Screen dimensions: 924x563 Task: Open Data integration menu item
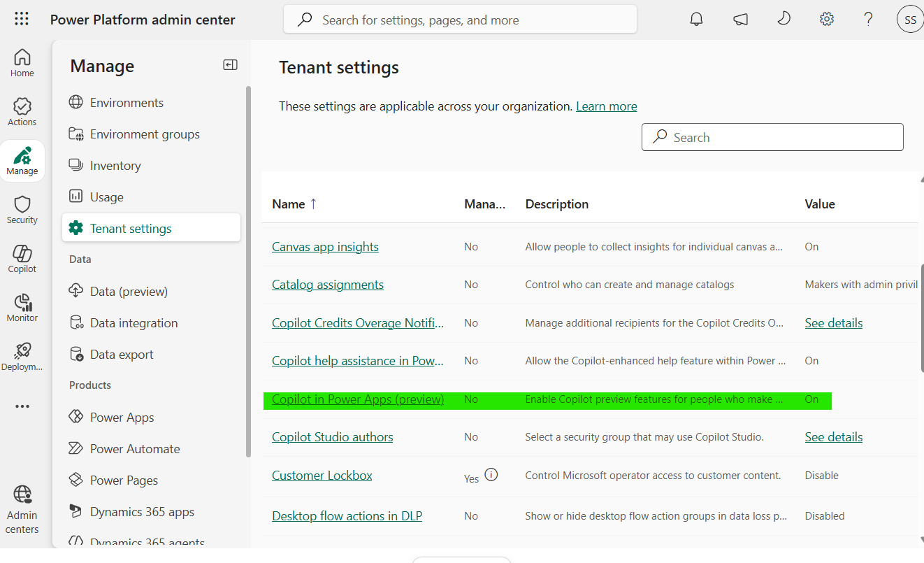(x=124, y=323)
